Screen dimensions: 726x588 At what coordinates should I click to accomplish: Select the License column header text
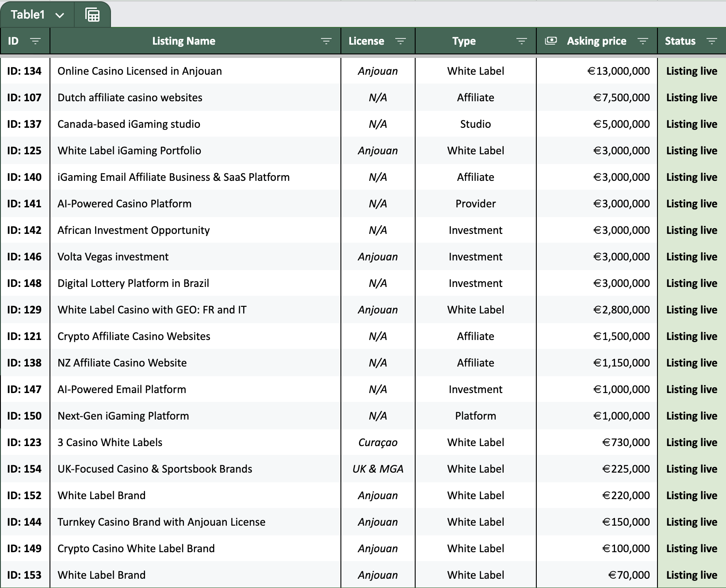point(366,41)
